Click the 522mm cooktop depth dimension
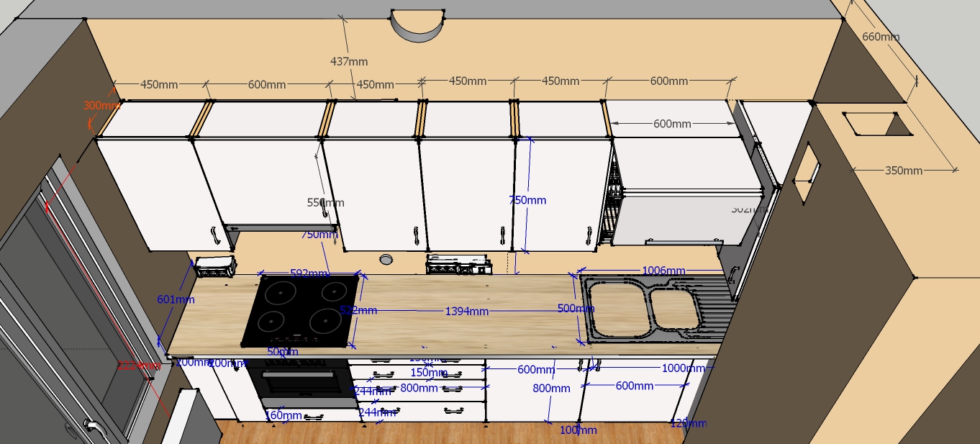Image resolution: width=980 pixels, height=444 pixels. 358,310
